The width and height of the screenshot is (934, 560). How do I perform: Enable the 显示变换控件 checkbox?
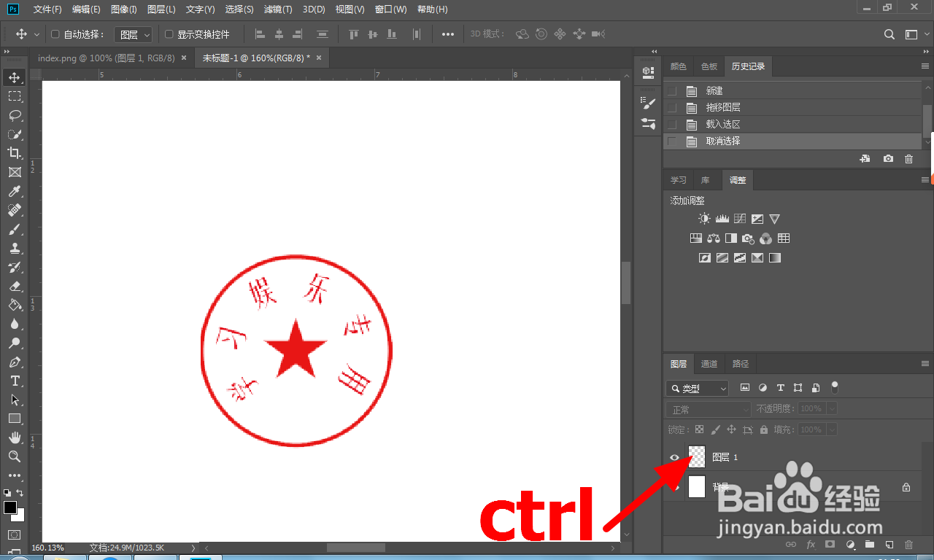click(x=169, y=34)
